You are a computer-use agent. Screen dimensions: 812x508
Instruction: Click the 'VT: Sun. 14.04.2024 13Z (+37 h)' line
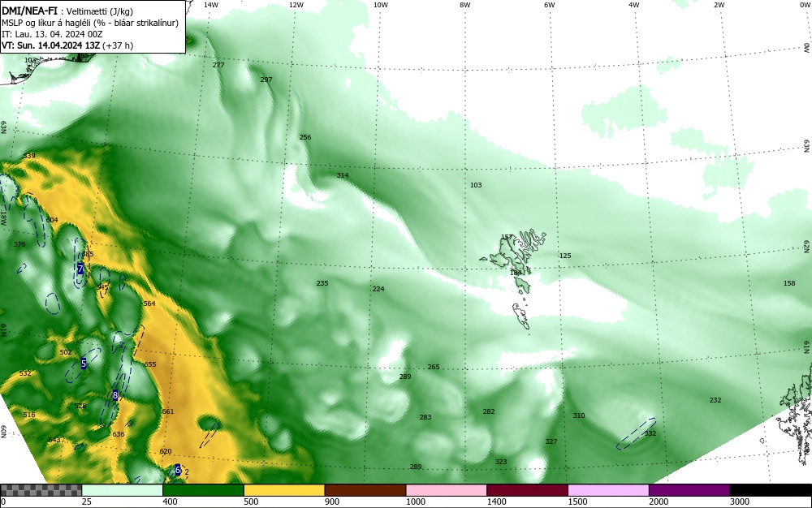(x=67, y=45)
